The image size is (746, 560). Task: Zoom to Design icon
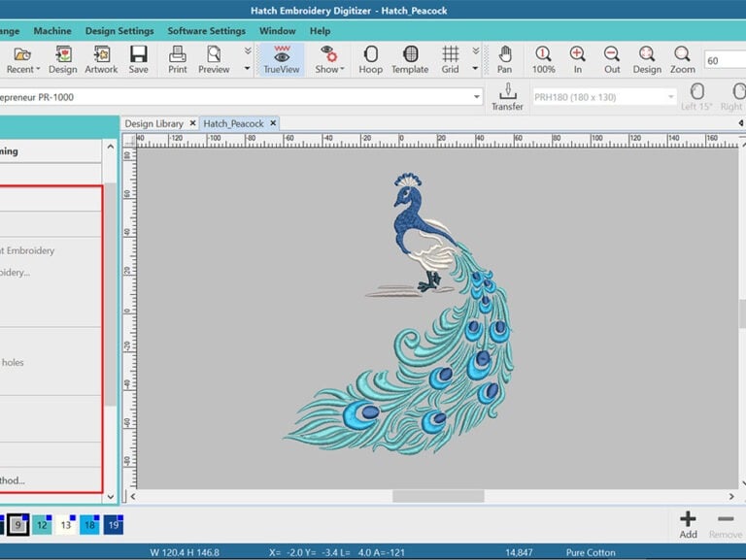(647, 59)
